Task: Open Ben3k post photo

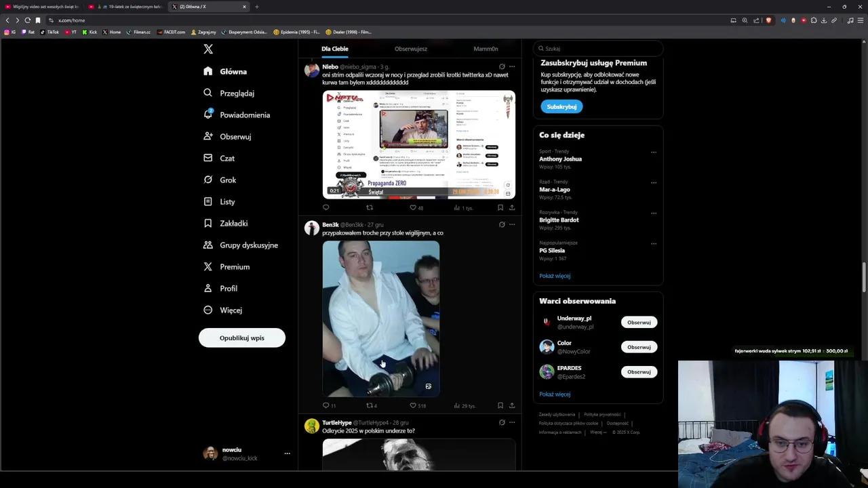Action: point(381,319)
